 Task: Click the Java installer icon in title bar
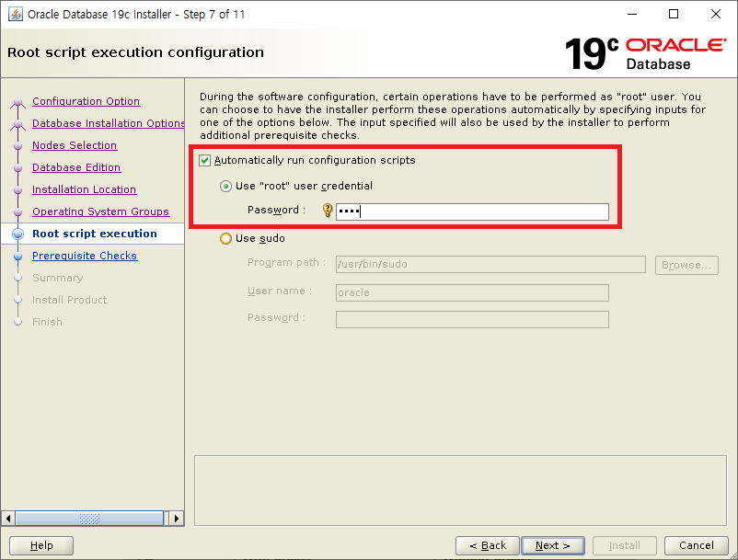coord(15,14)
